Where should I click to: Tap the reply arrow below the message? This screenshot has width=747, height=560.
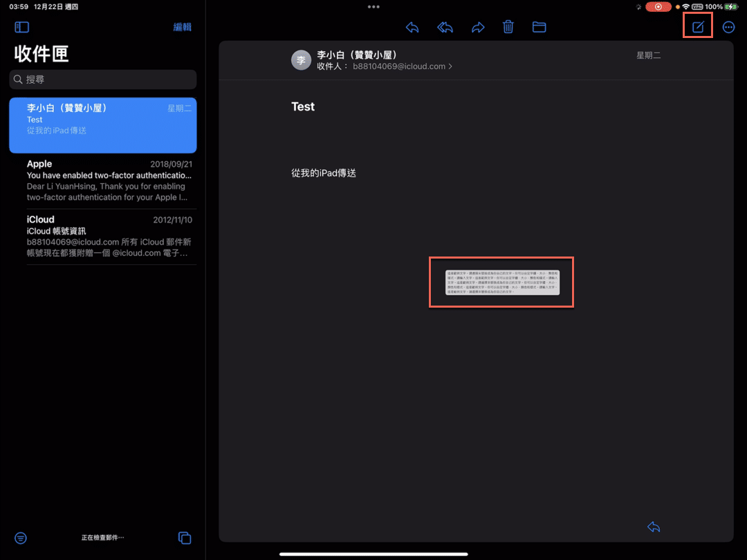[x=654, y=527]
